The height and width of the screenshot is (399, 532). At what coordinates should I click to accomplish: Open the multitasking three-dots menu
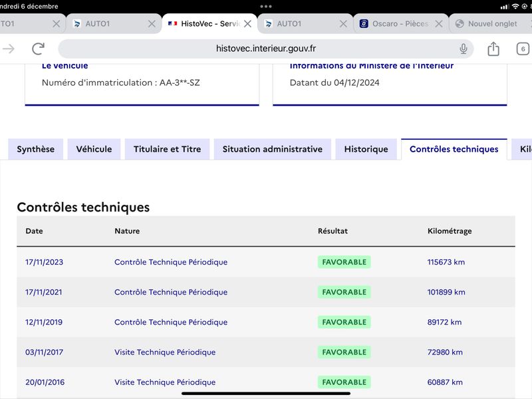coord(266,6)
